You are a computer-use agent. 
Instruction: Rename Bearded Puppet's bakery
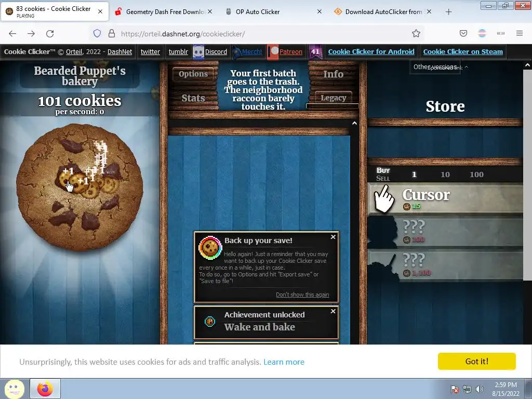[x=79, y=76]
